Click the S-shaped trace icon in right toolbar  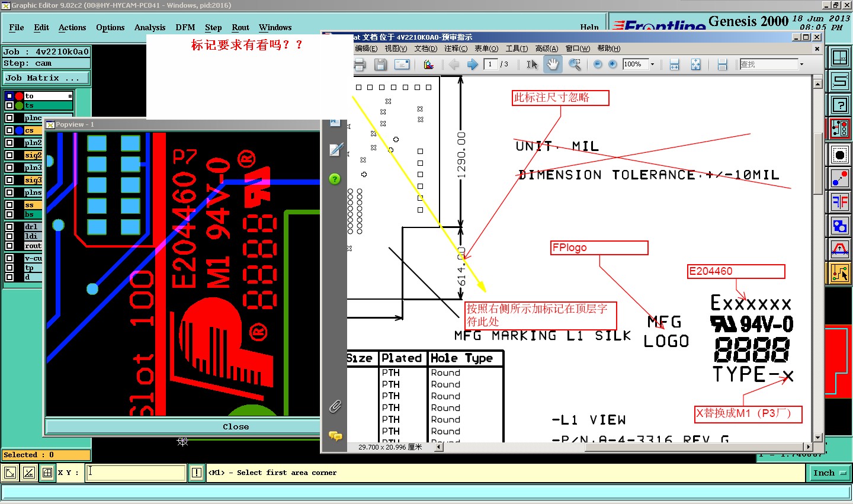[840, 81]
